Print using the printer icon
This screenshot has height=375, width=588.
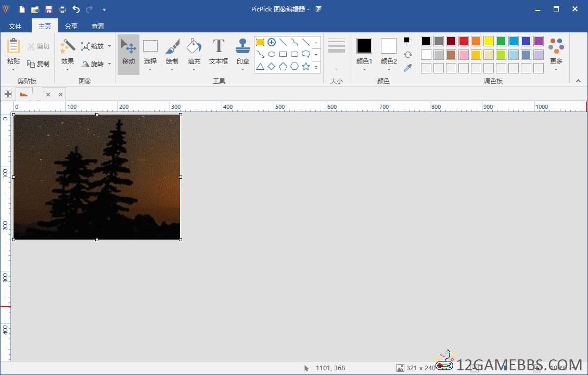pos(62,9)
